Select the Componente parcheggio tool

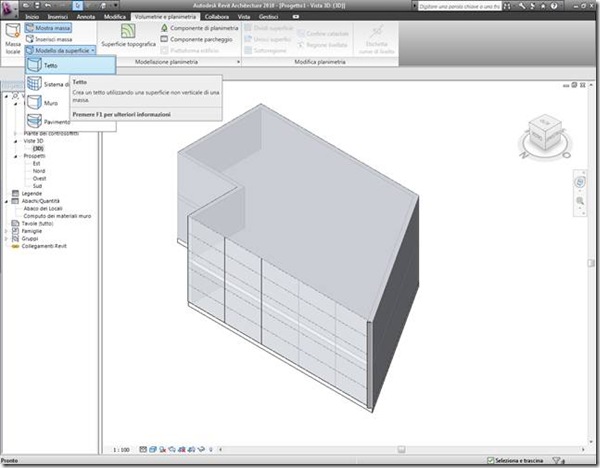[196, 39]
